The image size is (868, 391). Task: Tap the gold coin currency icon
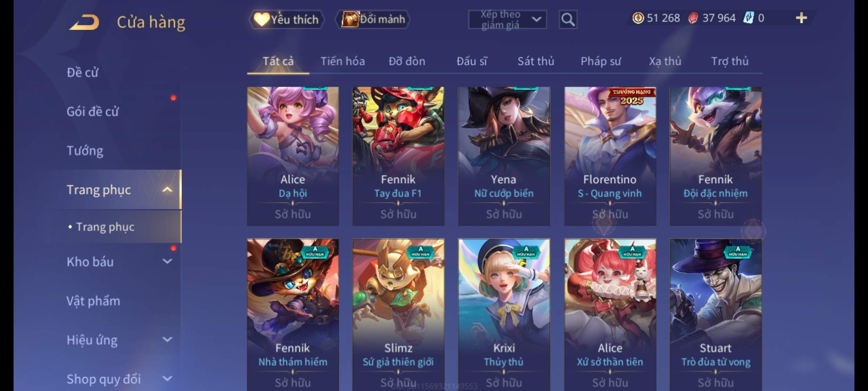click(x=638, y=18)
